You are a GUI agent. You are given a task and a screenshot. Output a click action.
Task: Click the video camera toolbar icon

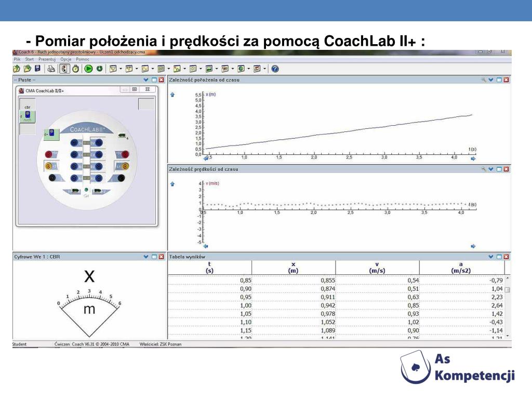224,69
